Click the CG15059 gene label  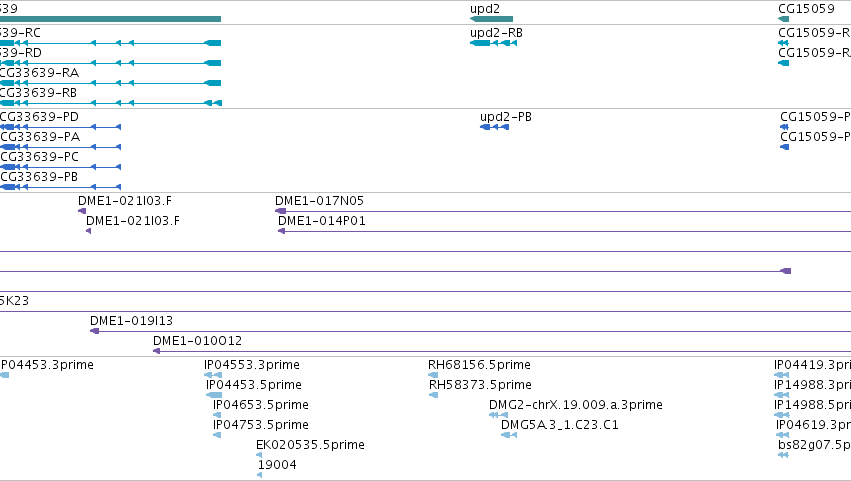(806, 9)
